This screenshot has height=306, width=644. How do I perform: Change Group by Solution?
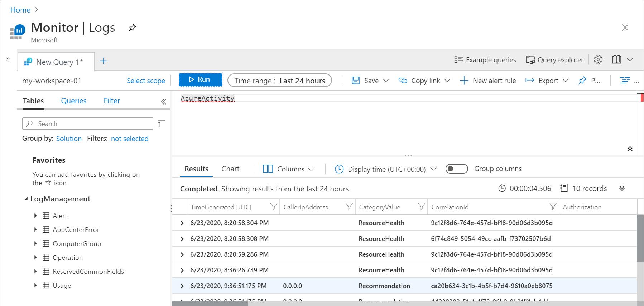pos(69,139)
